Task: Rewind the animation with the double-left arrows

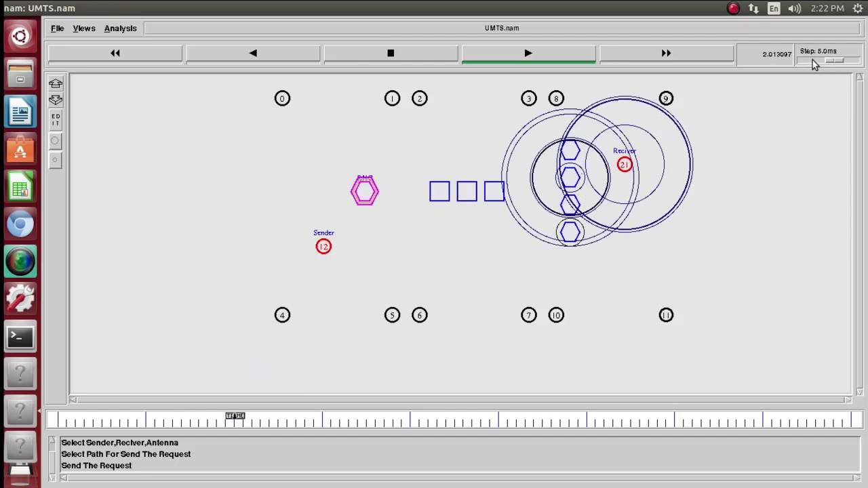Action: pos(115,53)
